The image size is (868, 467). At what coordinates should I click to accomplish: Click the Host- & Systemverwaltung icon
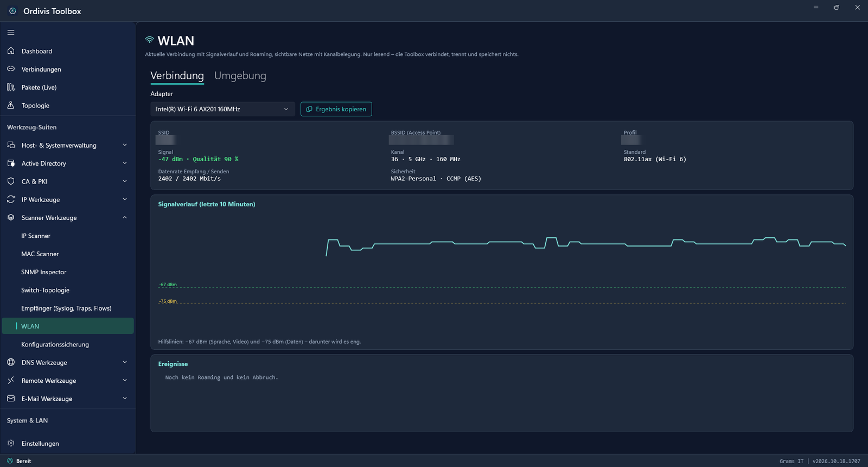(x=11, y=145)
